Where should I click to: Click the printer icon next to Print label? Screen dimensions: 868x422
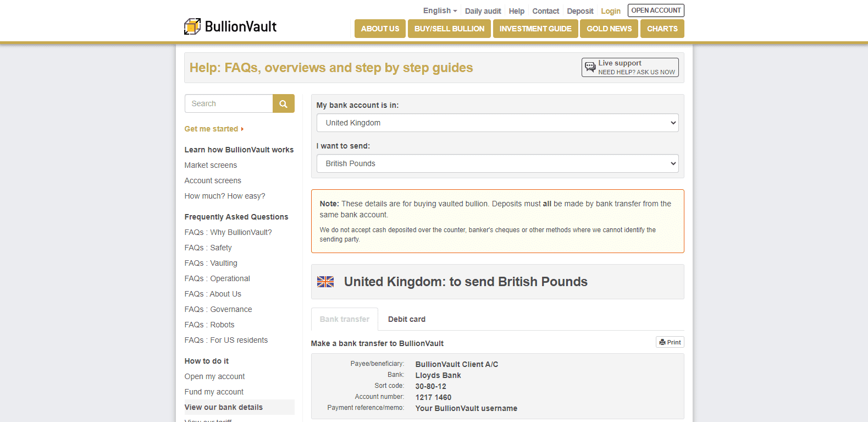pyautogui.click(x=662, y=342)
